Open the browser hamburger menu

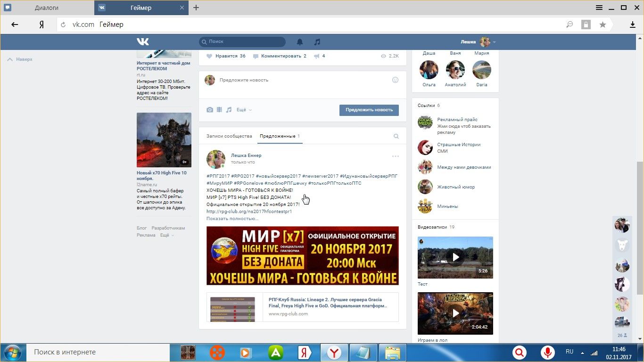tap(599, 8)
